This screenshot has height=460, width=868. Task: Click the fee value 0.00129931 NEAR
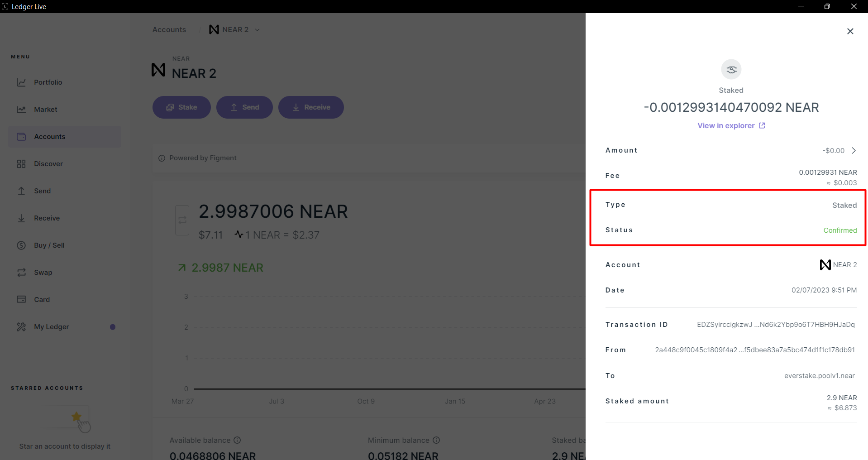(828, 172)
